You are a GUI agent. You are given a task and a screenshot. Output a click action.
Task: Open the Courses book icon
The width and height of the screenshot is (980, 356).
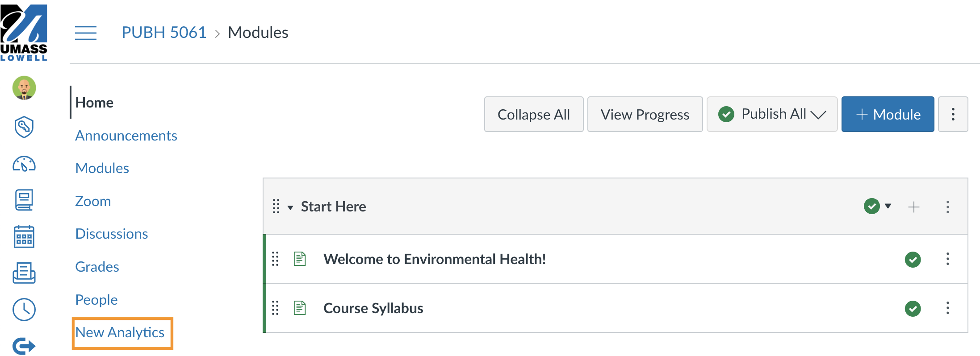[24, 200]
